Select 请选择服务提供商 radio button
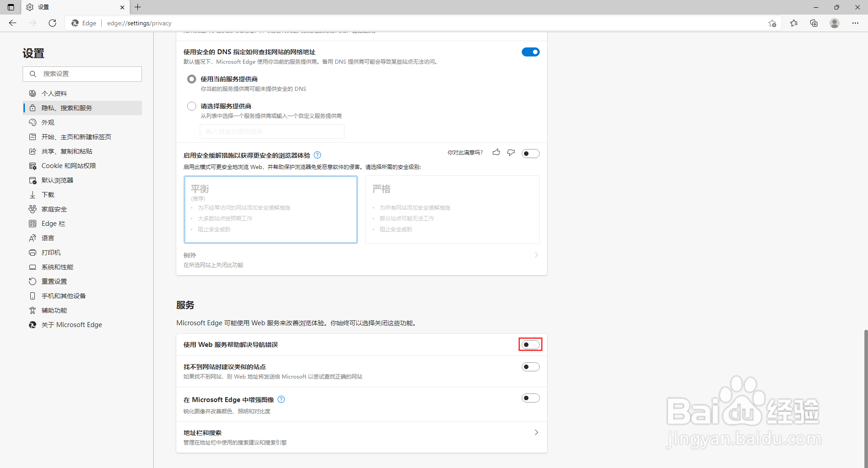Image resolution: width=868 pixels, height=468 pixels. (192, 106)
